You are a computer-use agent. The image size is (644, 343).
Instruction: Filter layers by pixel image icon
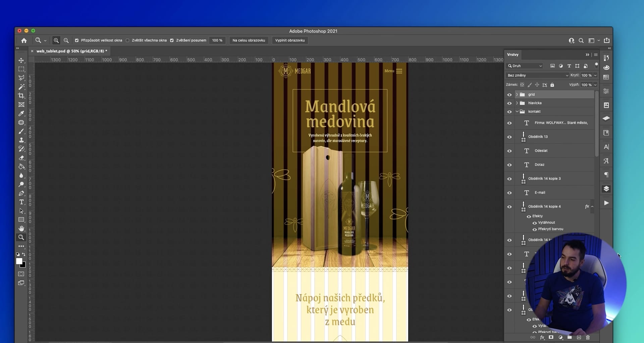click(552, 66)
